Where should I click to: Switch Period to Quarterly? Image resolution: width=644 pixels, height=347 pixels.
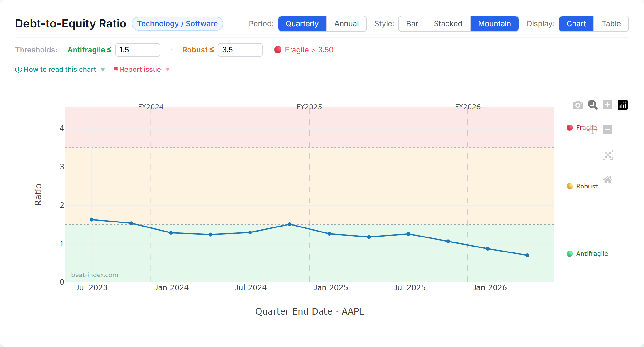(302, 24)
